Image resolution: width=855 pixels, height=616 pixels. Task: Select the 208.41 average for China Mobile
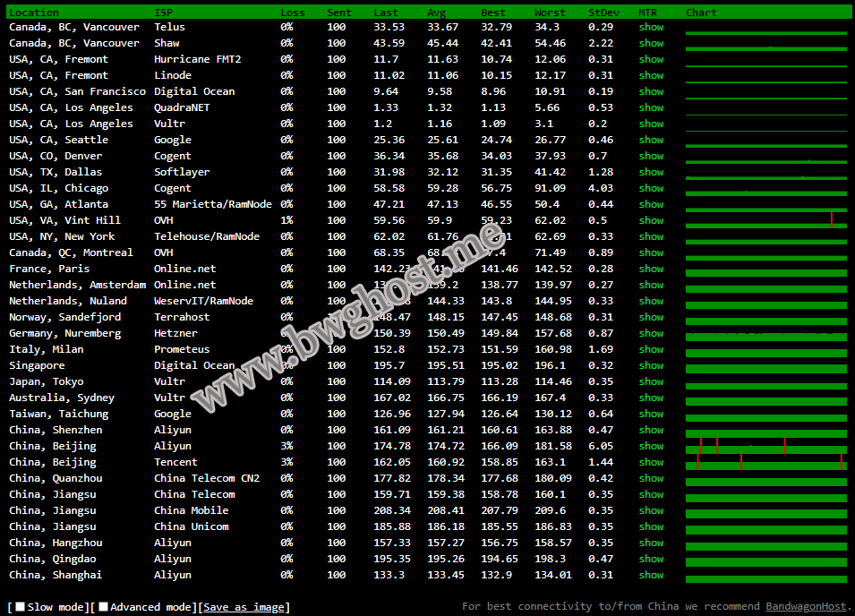click(x=446, y=510)
